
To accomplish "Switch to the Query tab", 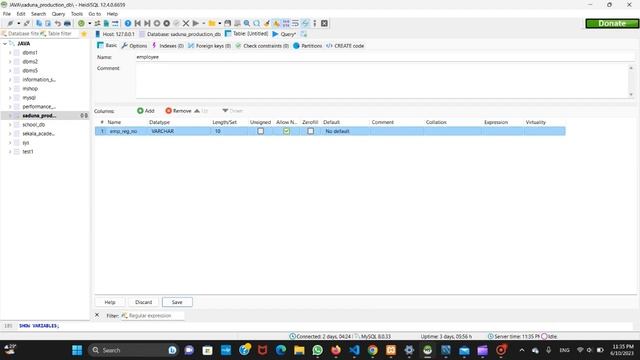I will (x=284, y=34).
